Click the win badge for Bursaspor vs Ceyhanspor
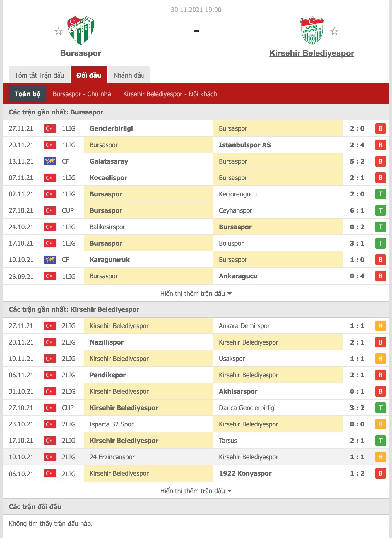This screenshot has width=392, height=538. tap(381, 210)
